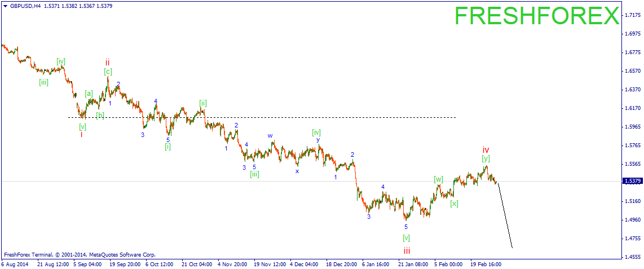Click the blue w wave label
The height and width of the screenshot is (269, 644).
point(270,135)
